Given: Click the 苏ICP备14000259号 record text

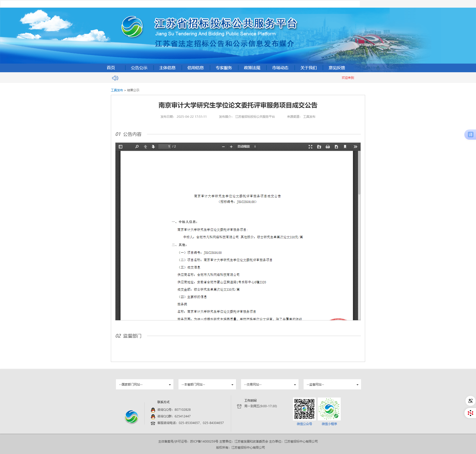Looking at the screenshot, I should click(204, 442).
